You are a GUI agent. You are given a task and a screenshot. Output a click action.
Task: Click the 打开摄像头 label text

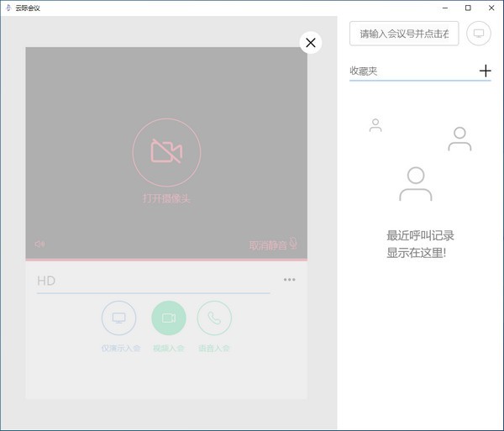[166, 199]
